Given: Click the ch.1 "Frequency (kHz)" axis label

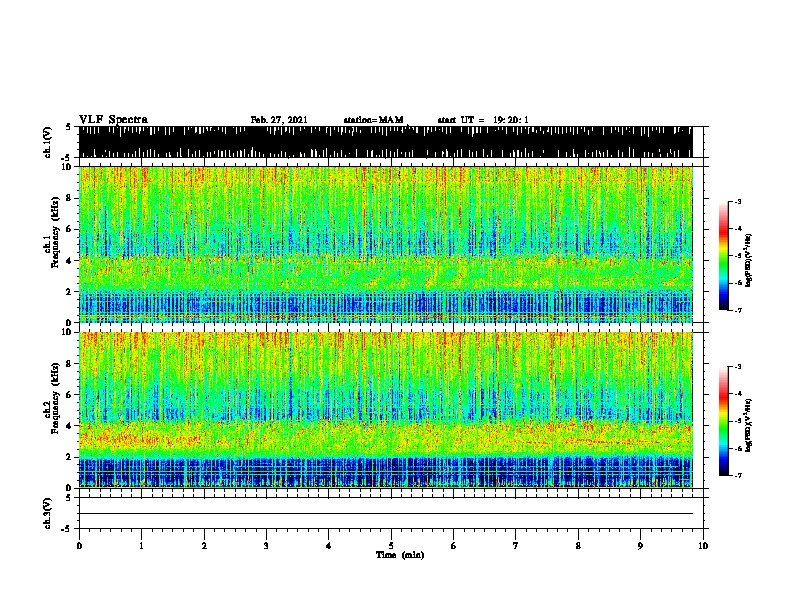Looking at the screenshot, I should 55,232.
